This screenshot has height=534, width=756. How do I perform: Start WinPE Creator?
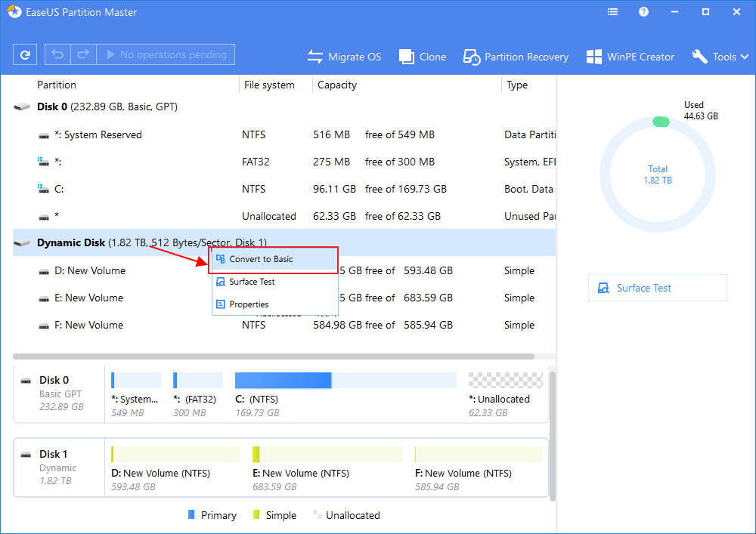pyautogui.click(x=631, y=57)
